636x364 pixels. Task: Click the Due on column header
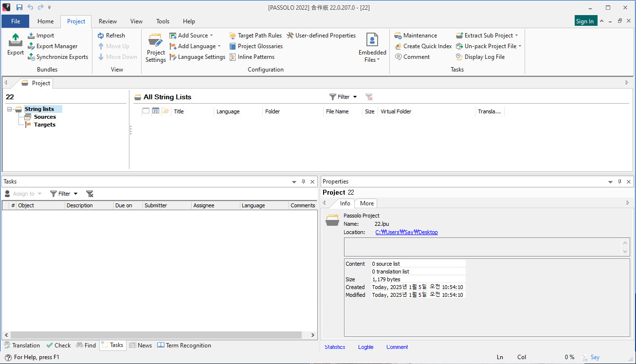[128, 205]
